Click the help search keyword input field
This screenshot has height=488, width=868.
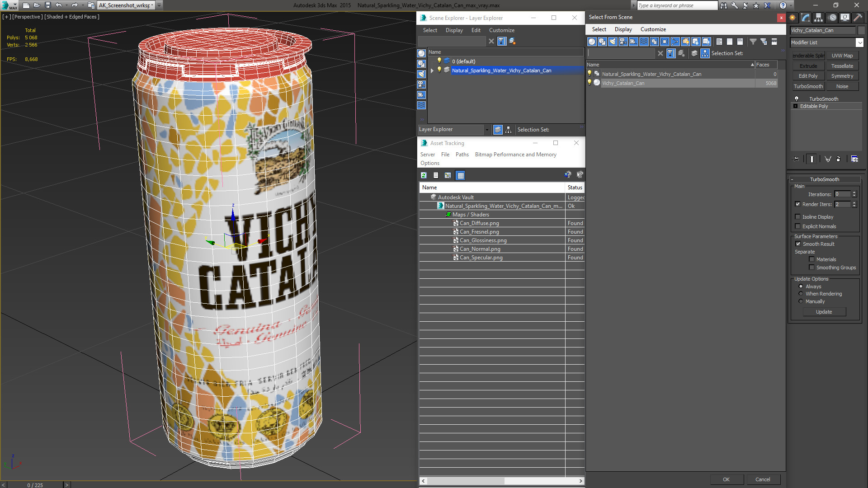pyautogui.click(x=677, y=5)
